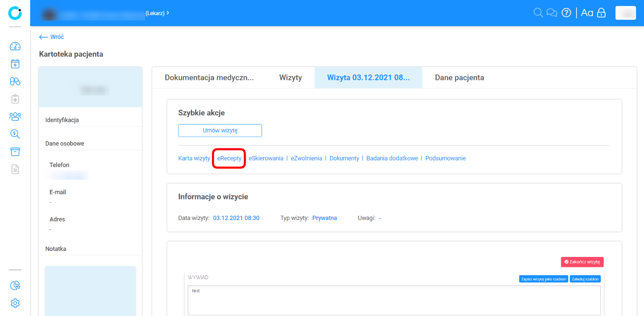Open the medical clipboard icon in sidebar

click(15, 99)
